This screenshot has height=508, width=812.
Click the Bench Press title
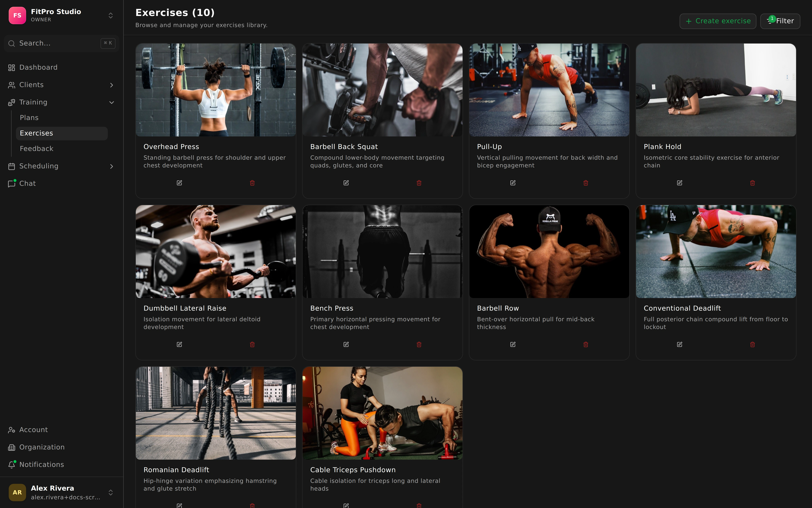tap(332, 308)
